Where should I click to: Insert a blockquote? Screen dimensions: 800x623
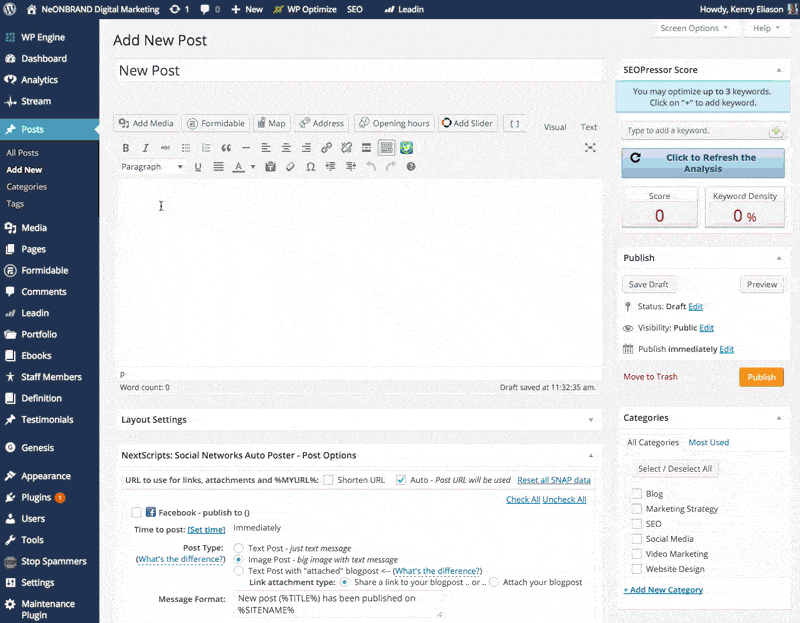click(x=226, y=148)
